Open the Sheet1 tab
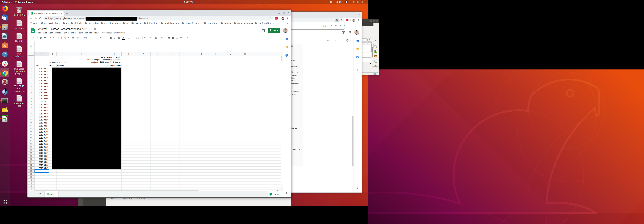 click(50, 194)
